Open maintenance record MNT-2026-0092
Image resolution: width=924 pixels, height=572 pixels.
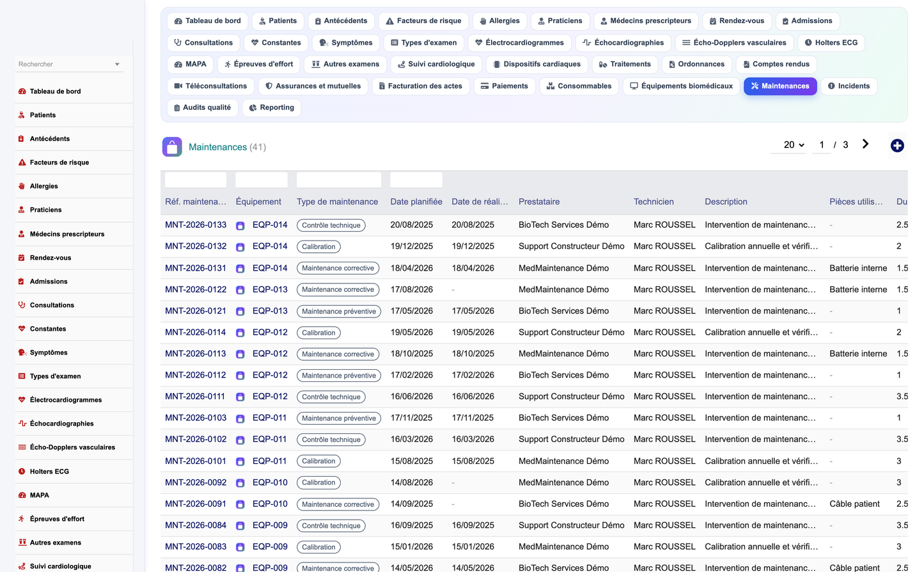pyautogui.click(x=196, y=482)
